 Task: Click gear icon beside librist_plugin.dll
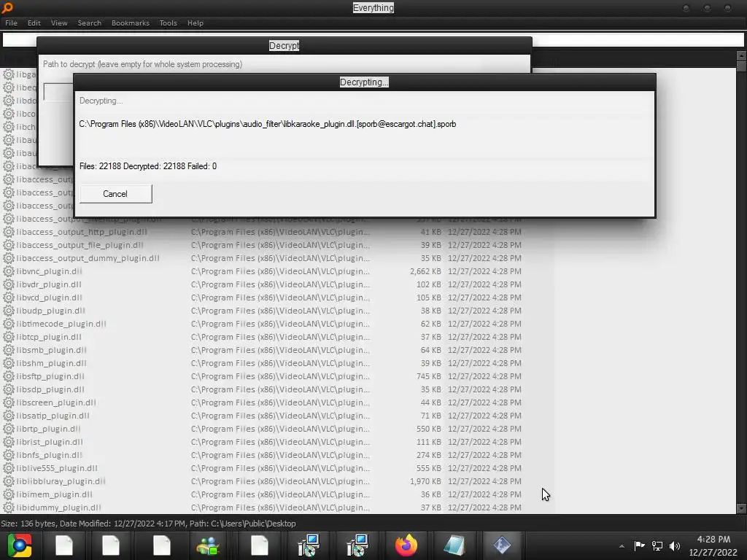pyautogui.click(x=9, y=442)
